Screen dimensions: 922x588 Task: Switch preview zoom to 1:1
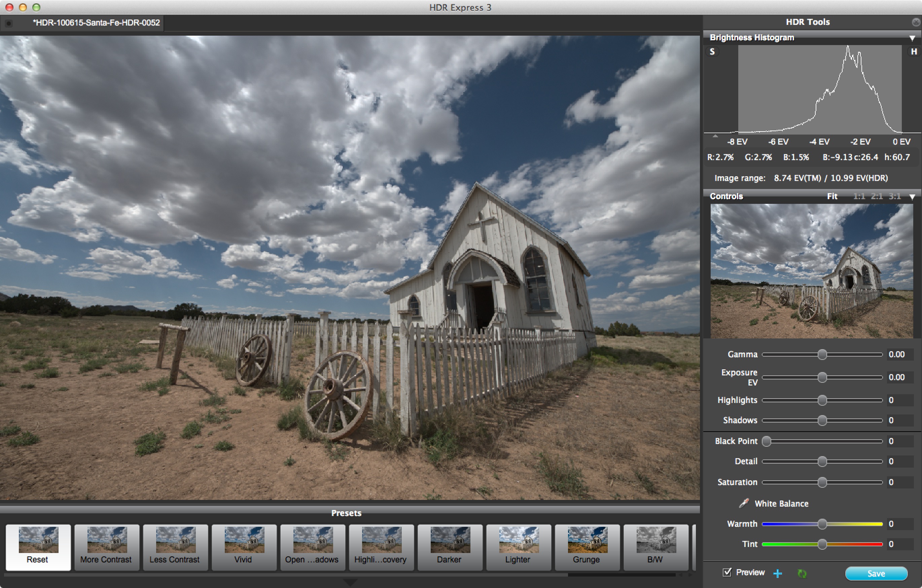pyautogui.click(x=859, y=196)
